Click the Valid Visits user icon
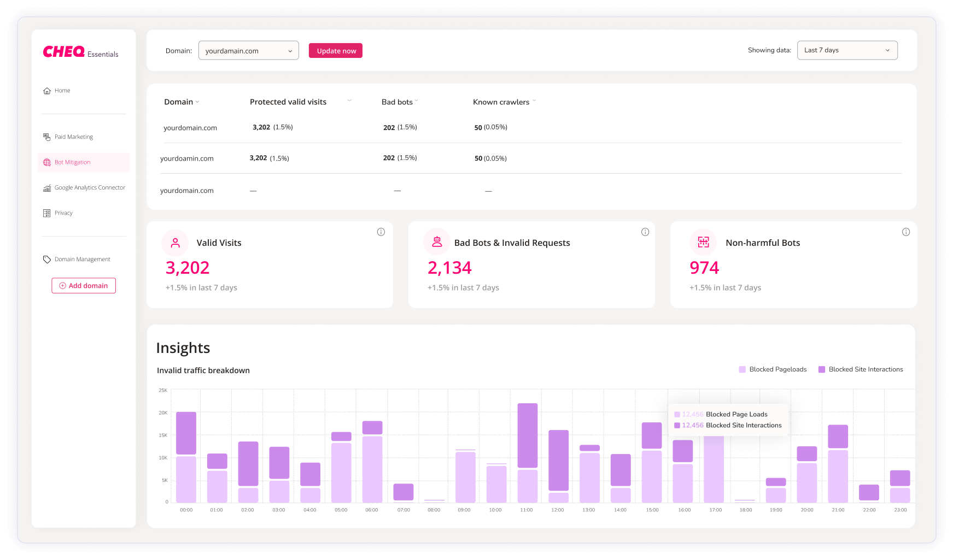The height and width of the screenshot is (560, 953). tap(175, 243)
